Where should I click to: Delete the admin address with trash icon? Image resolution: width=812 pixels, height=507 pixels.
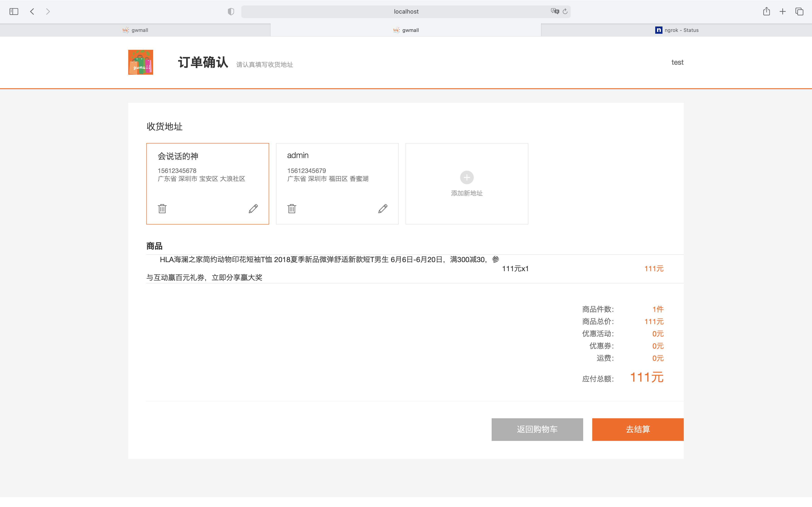click(292, 208)
